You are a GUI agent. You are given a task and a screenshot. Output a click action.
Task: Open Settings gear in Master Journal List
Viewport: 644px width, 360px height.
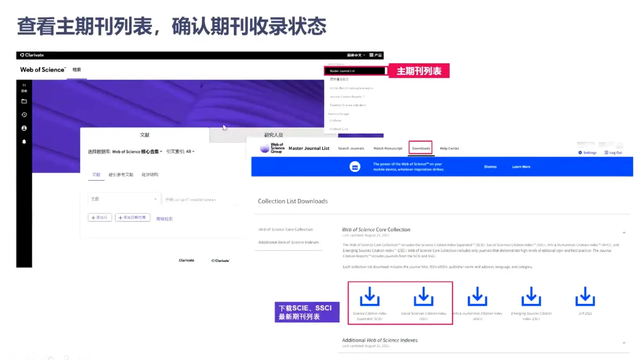click(587, 153)
